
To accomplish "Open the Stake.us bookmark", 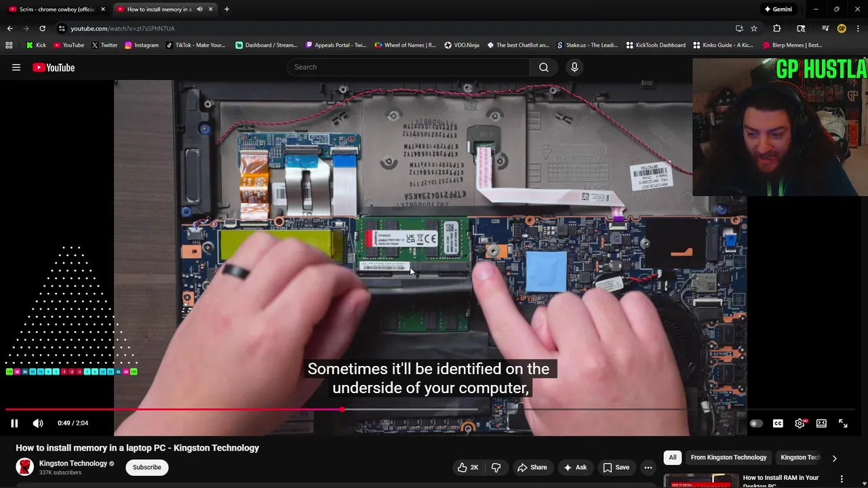I will pos(587,45).
